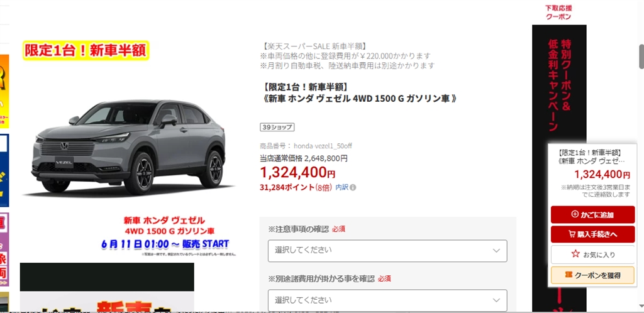This screenshot has width=644, height=313.
Task: Click the plus icon on かごに追加 button
Action: click(x=575, y=214)
